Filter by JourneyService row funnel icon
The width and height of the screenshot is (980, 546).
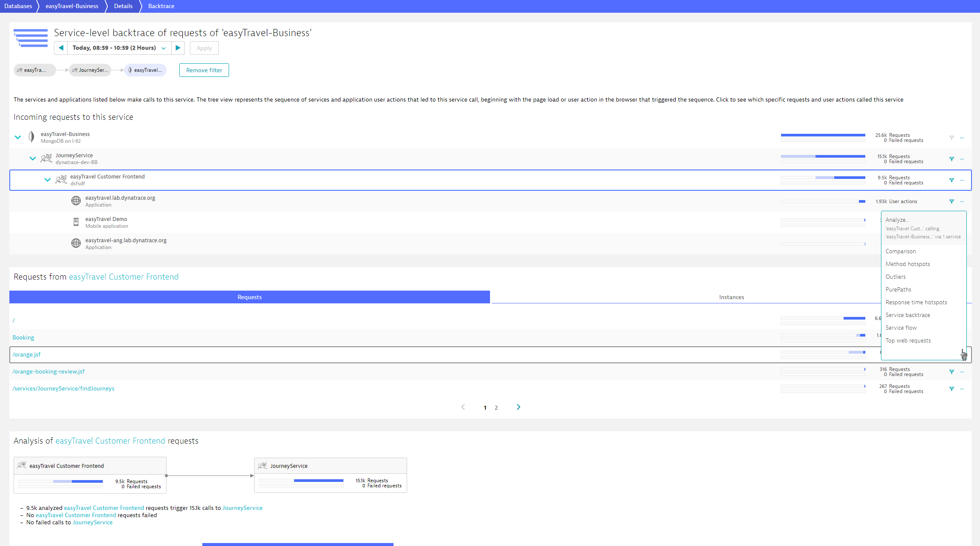[x=952, y=159]
